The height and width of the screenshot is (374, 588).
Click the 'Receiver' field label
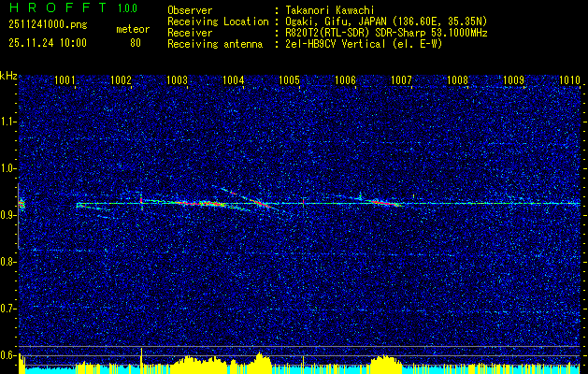tap(190, 33)
